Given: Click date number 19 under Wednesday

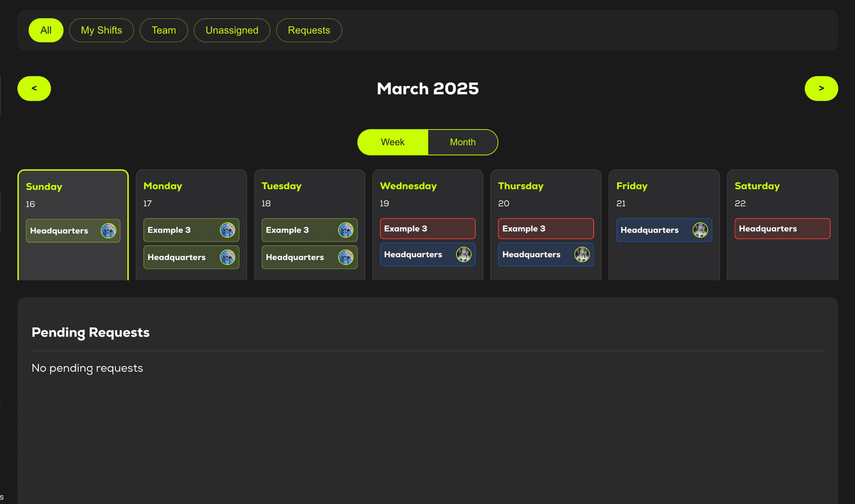Looking at the screenshot, I should [x=384, y=203].
